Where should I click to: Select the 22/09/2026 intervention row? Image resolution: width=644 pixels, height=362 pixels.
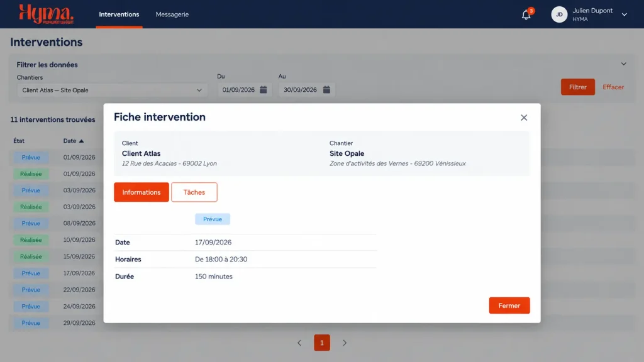click(56, 290)
